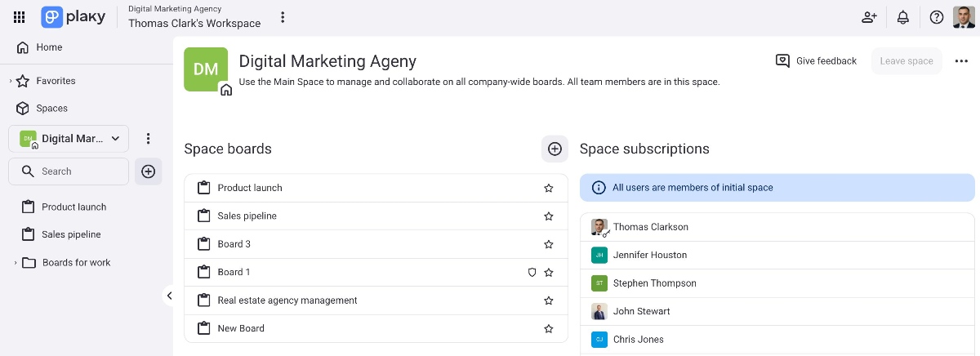The width and height of the screenshot is (980, 356).
Task: Open the notifications bell
Action: [x=903, y=17]
